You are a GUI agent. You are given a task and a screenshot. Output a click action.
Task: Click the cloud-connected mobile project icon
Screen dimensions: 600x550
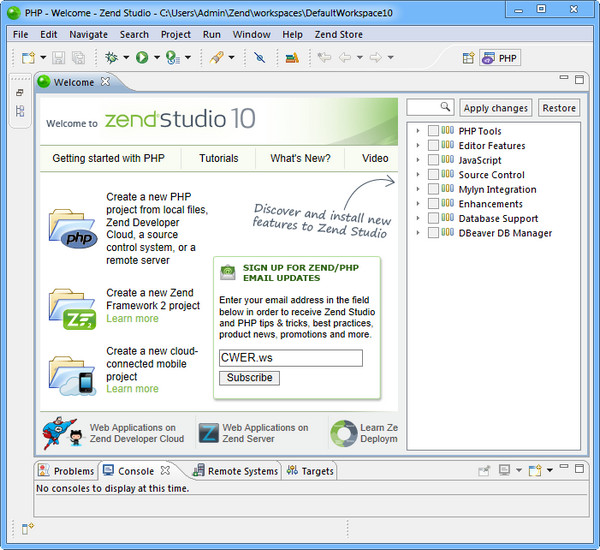click(72, 371)
